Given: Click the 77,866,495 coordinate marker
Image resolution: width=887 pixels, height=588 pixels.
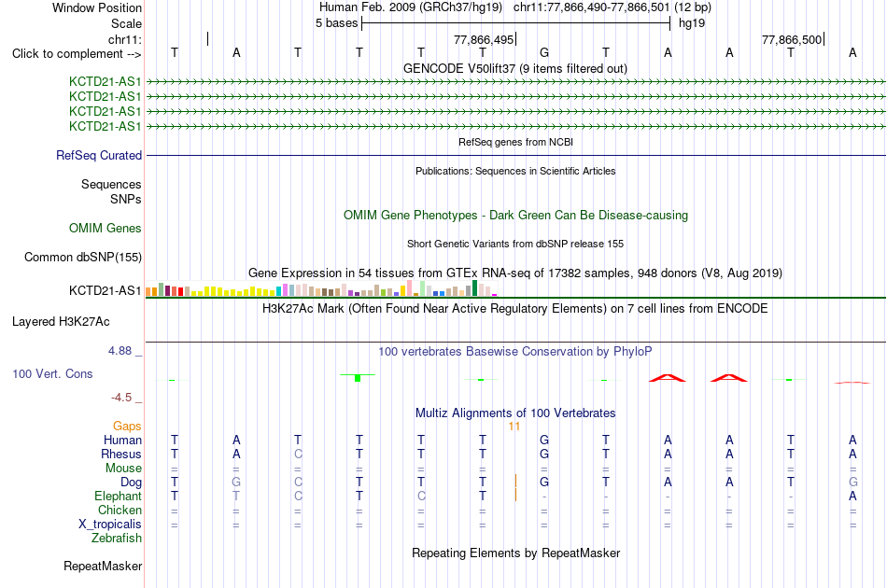Looking at the screenshot, I should 484,39.
